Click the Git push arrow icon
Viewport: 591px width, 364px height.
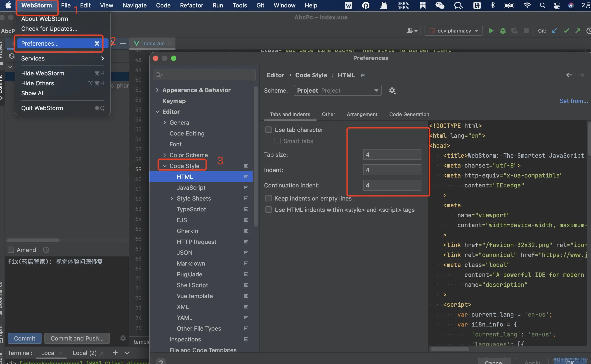click(x=578, y=31)
